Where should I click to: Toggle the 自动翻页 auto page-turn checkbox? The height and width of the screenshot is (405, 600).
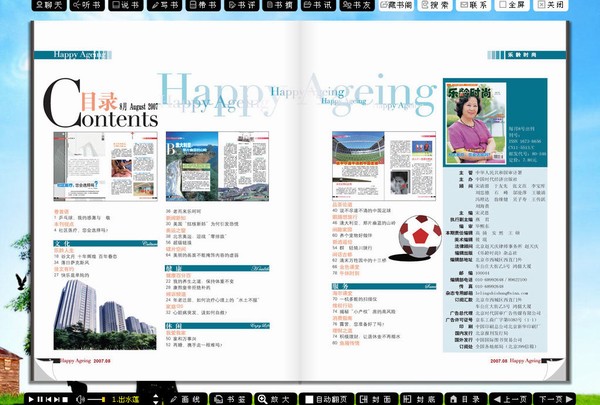309,399
